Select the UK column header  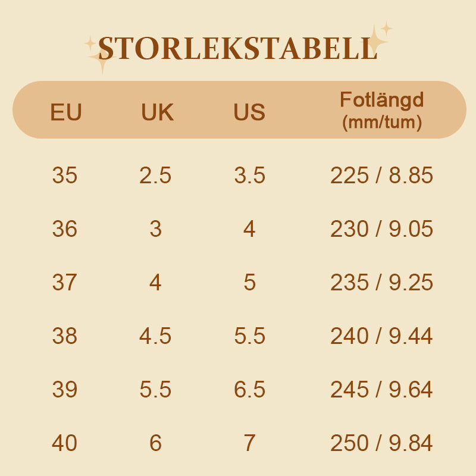[157, 112]
